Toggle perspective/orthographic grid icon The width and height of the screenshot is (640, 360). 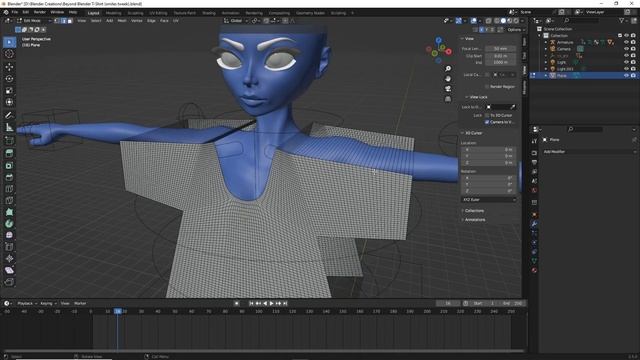coord(448,99)
